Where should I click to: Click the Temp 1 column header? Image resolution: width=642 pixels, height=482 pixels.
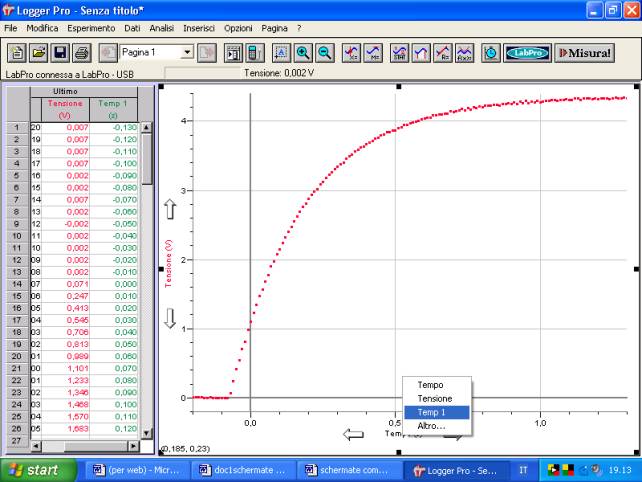point(113,109)
